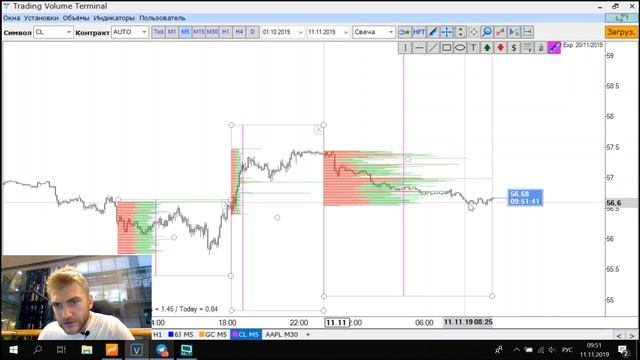Add a new chart tab with plus
640x360 pixels.
[x=308, y=335]
